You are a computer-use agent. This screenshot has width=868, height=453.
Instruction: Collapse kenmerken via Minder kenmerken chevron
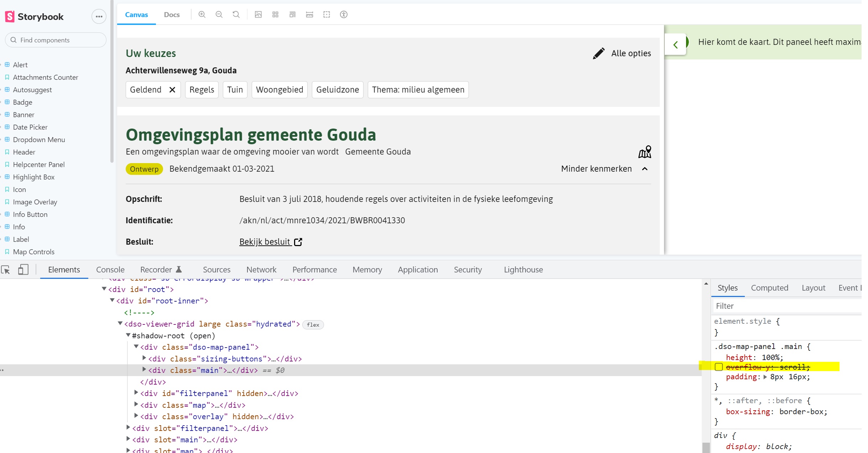pos(644,169)
